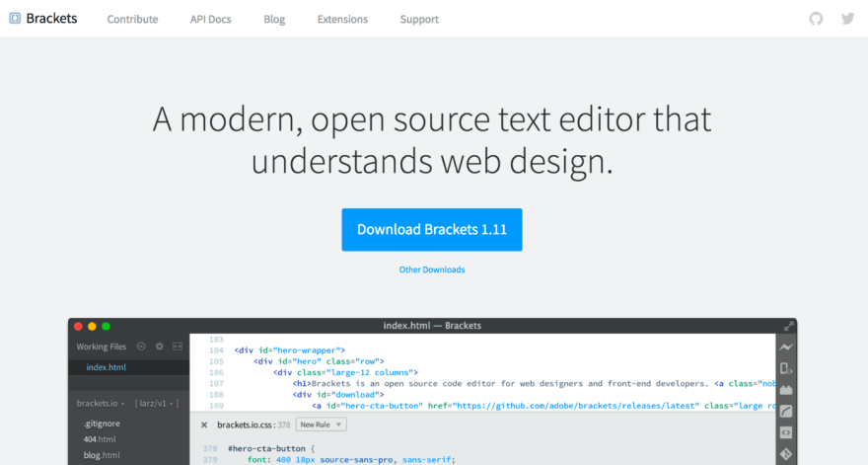This screenshot has width=868, height=465.
Task: Toggle the fullscreen arrows in title bar
Action: coord(788,326)
